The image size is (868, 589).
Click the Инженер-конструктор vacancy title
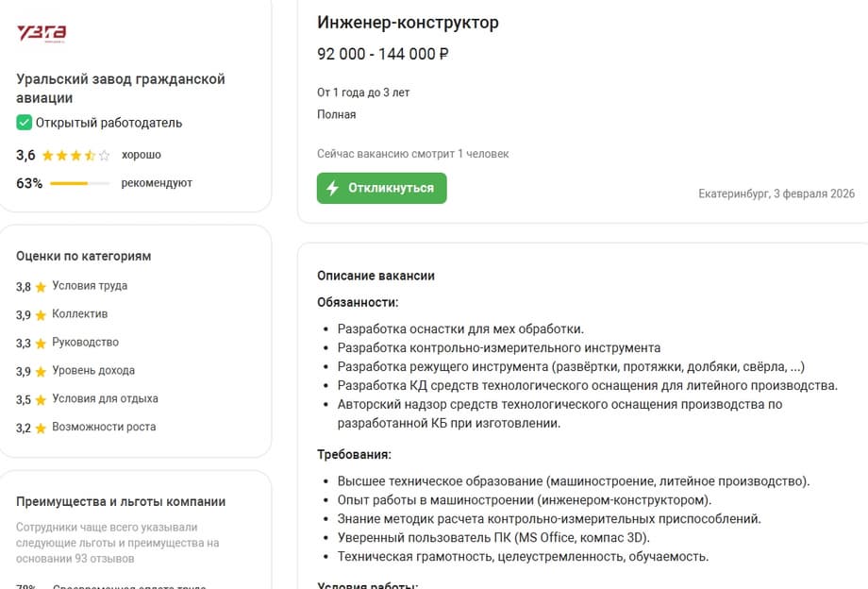coord(408,23)
